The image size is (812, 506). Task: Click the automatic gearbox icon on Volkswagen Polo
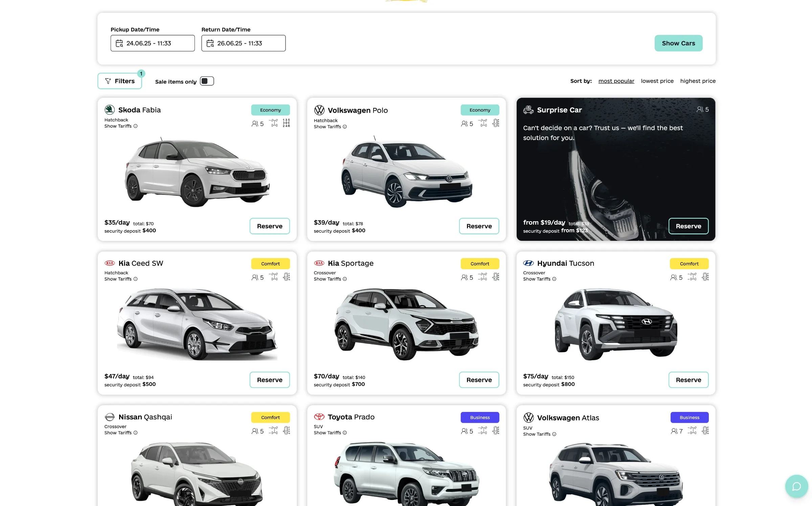point(496,123)
